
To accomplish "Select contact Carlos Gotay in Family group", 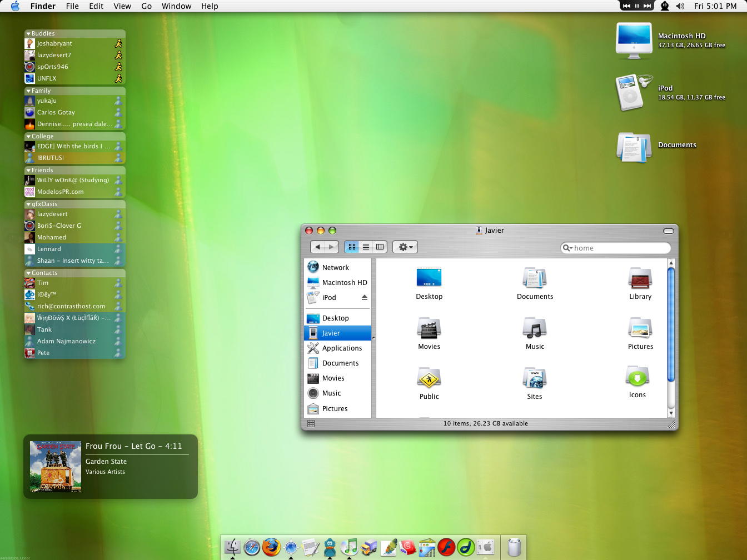I will coord(74,112).
